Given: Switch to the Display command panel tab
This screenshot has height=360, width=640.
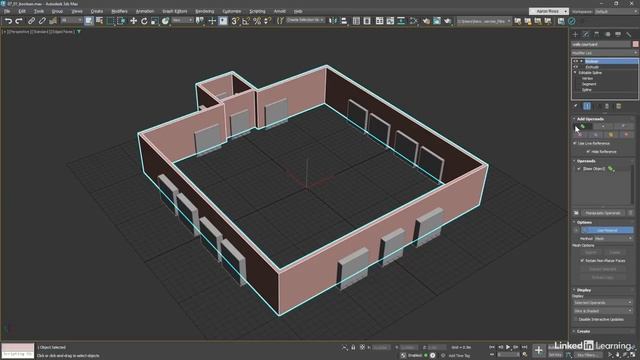Looking at the screenshot, I should click(x=618, y=35).
